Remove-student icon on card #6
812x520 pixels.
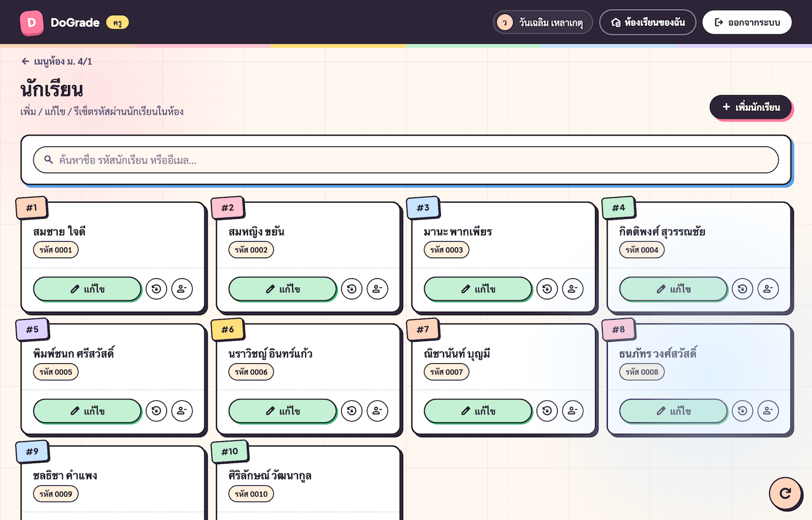tap(377, 411)
